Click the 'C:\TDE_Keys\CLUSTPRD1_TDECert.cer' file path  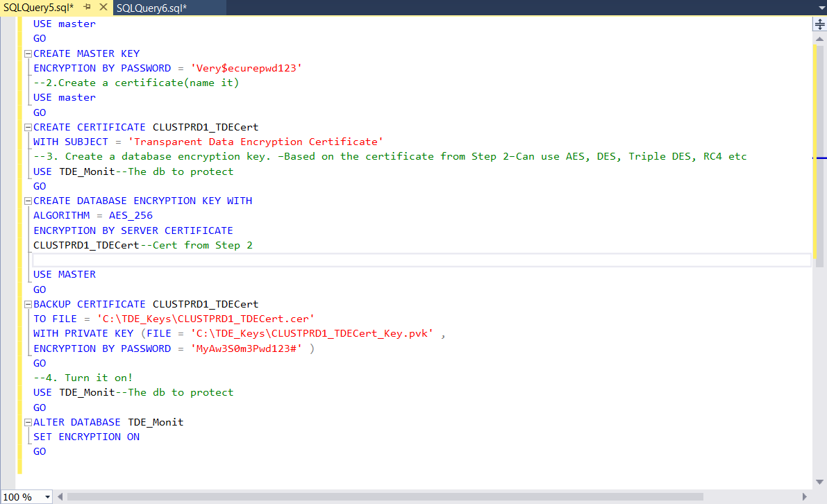(205, 319)
